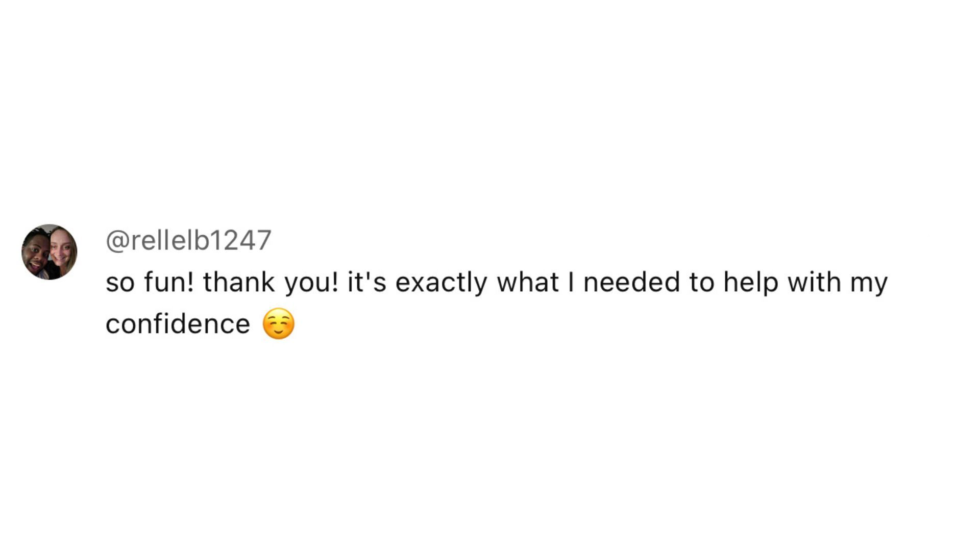The image size is (980, 551).
Task: Click the word "with" in the comment
Action: pyautogui.click(x=814, y=282)
